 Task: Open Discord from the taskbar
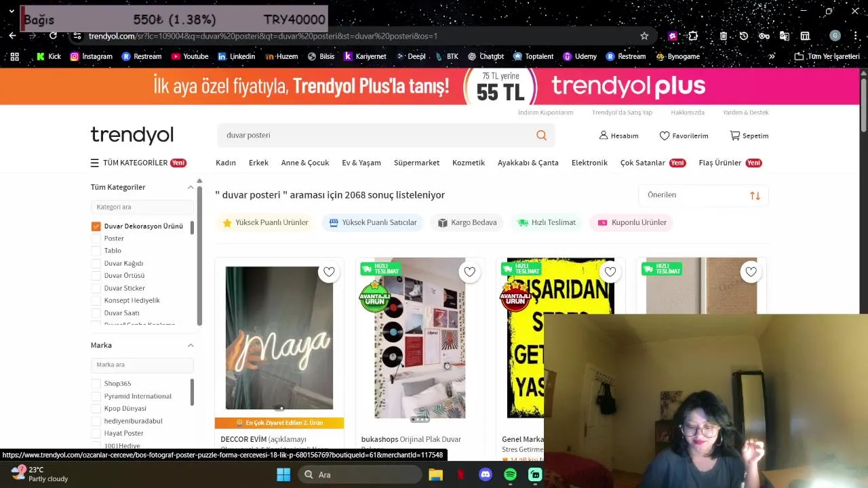tap(486, 474)
